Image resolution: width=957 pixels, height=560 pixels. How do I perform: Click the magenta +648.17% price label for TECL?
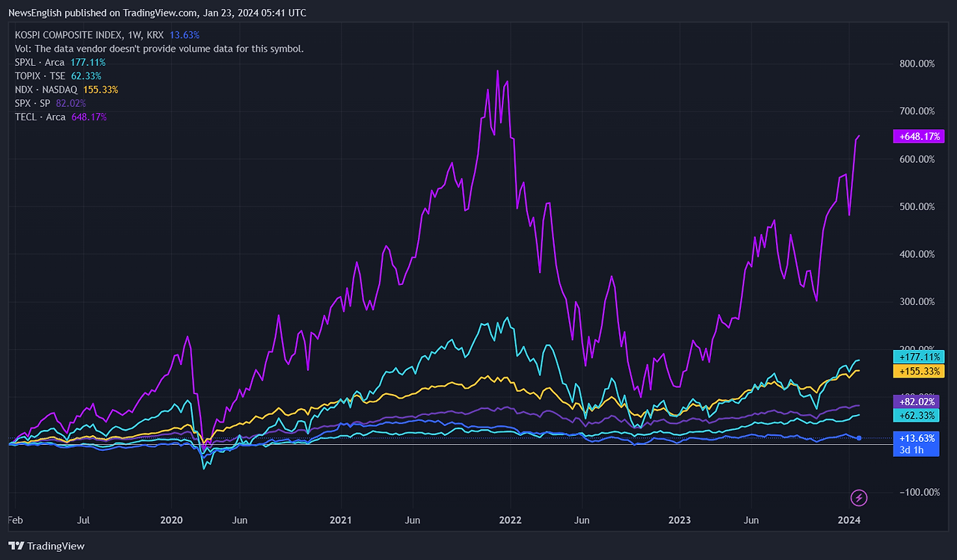pyautogui.click(x=919, y=136)
